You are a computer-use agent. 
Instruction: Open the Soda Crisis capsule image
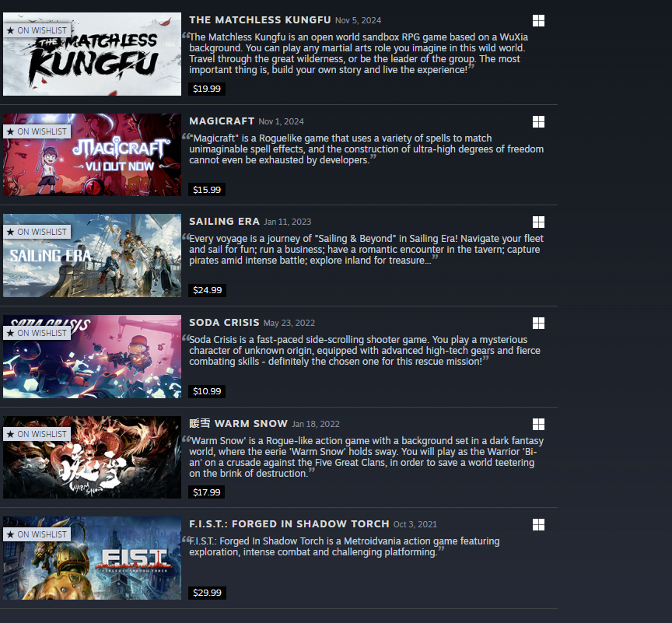[92, 356]
